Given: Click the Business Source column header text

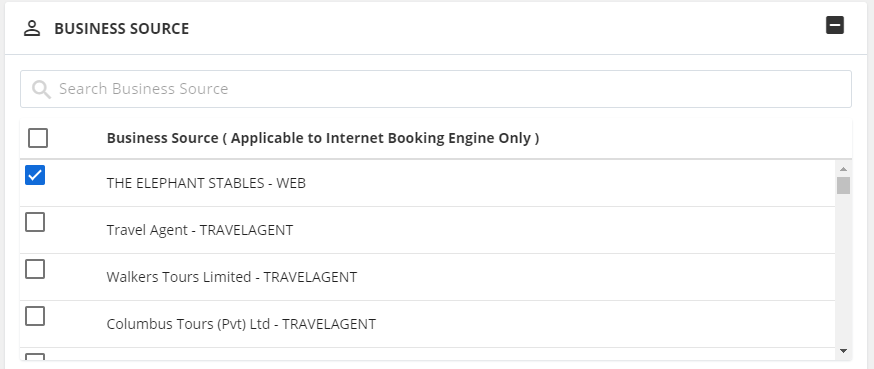Looking at the screenshot, I should [x=323, y=138].
